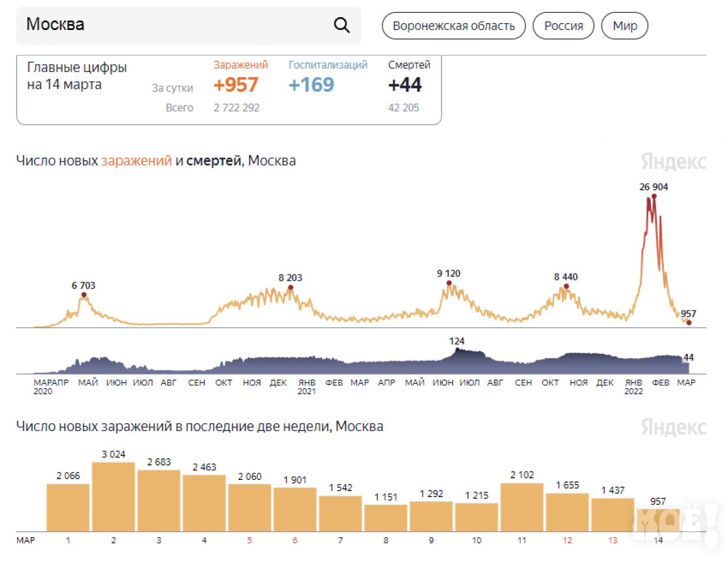The image size is (728, 563).
Task: Click the 8 203 peak data point
Action: (x=291, y=287)
